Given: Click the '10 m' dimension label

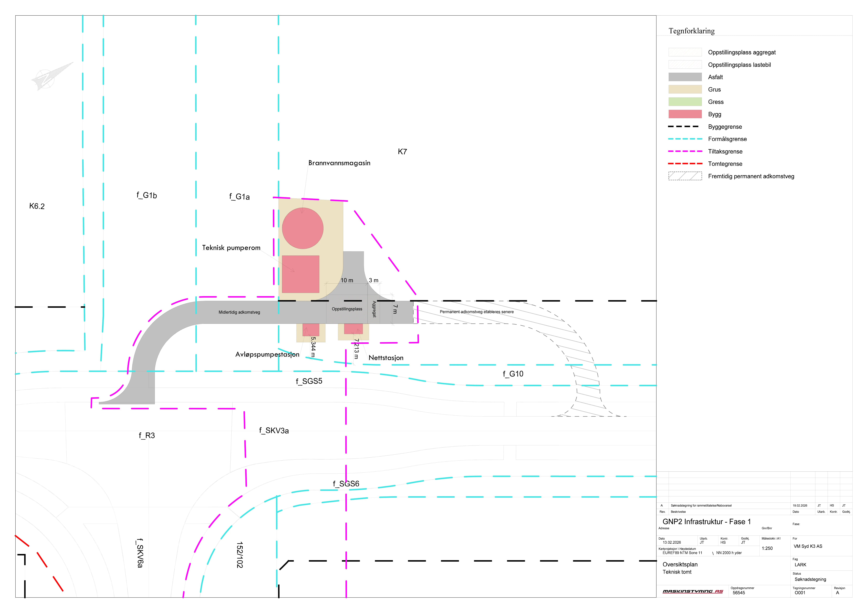Looking at the screenshot, I should coord(347,280).
